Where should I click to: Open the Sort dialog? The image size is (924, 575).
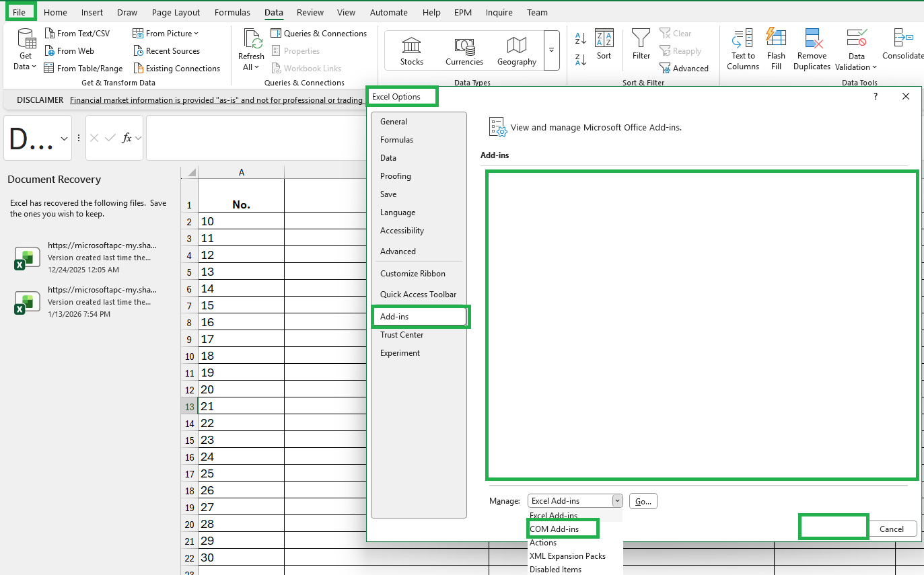coord(604,44)
